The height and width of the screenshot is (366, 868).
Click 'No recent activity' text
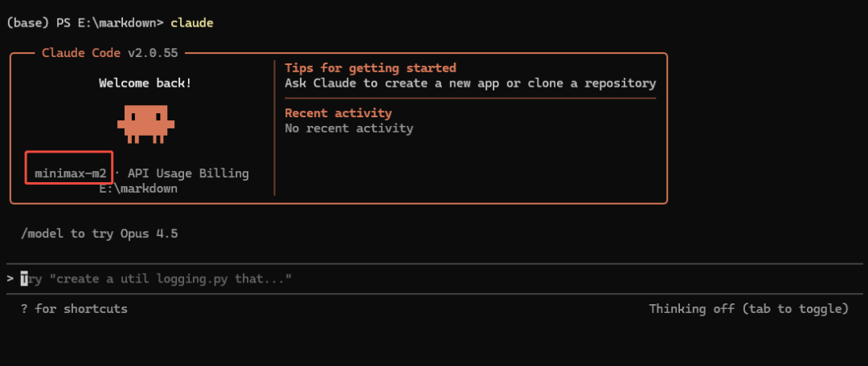349,128
